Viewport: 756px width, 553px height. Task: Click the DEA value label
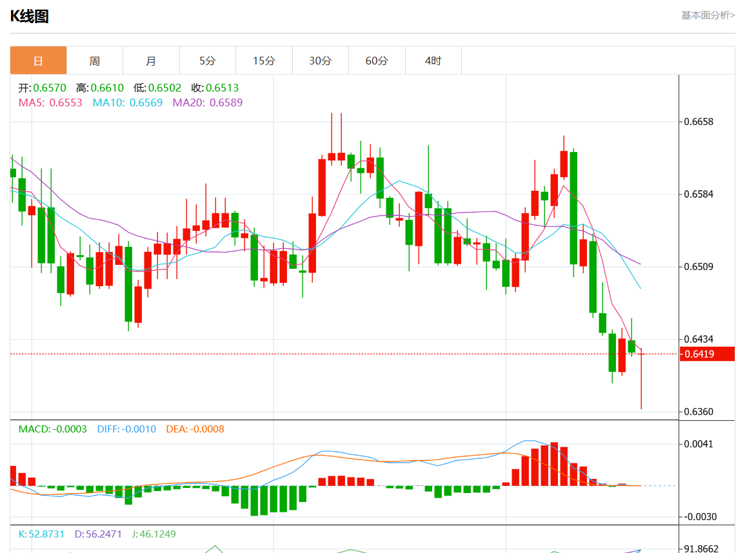(x=195, y=429)
